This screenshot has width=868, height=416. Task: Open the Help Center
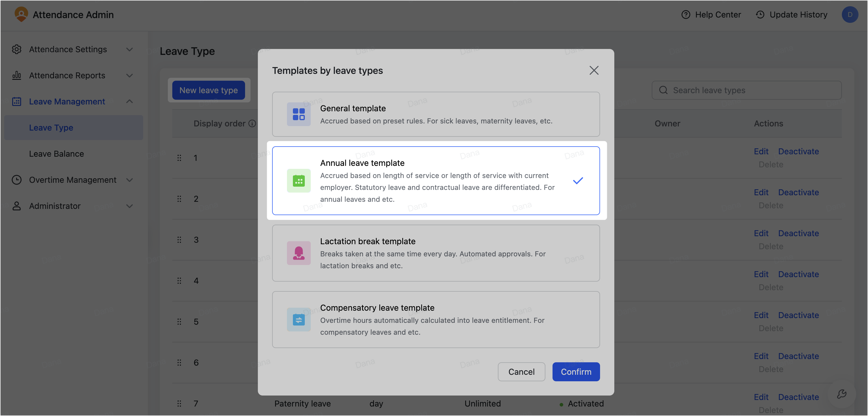click(711, 15)
